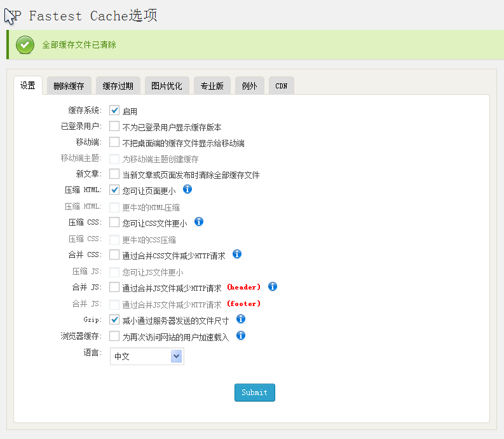Click the green success checkmark icon
This screenshot has height=439, width=504.
tap(25, 45)
